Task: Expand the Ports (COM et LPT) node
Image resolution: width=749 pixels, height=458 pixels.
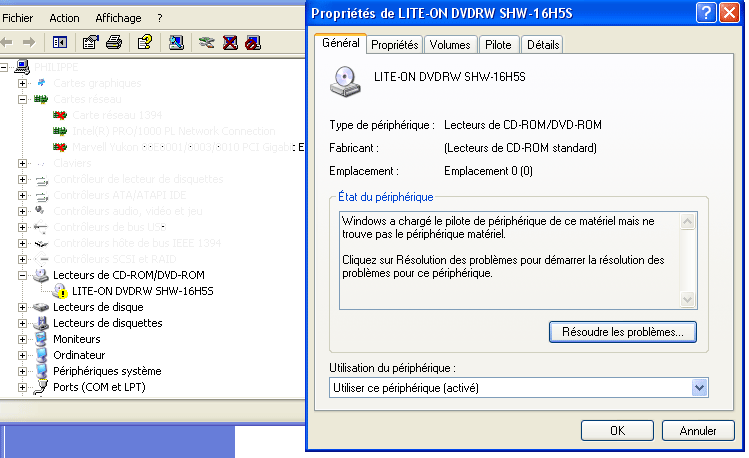Action: point(22,387)
